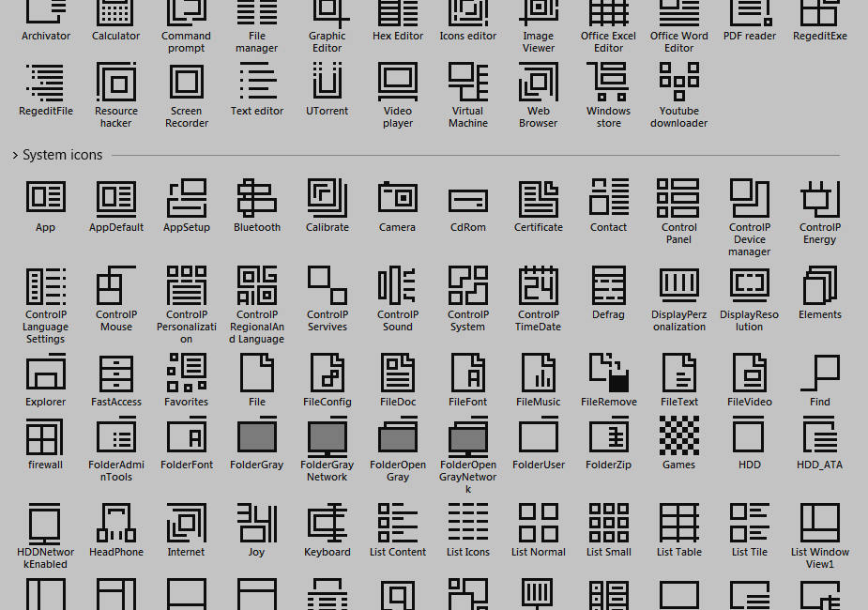Select the FolderAdminTools icon
Image resolution: width=868 pixels, height=610 pixels.
pos(116,435)
